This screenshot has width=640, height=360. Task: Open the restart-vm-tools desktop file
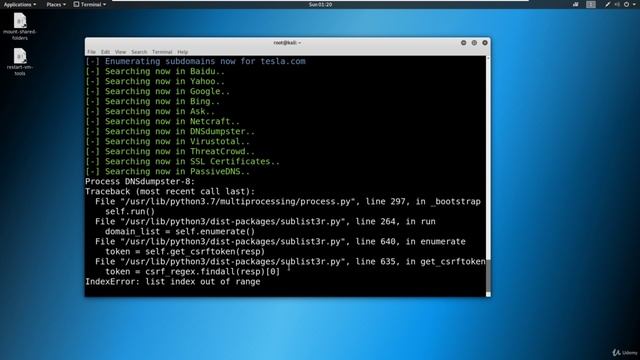pyautogui.click(x=20, y=62)
